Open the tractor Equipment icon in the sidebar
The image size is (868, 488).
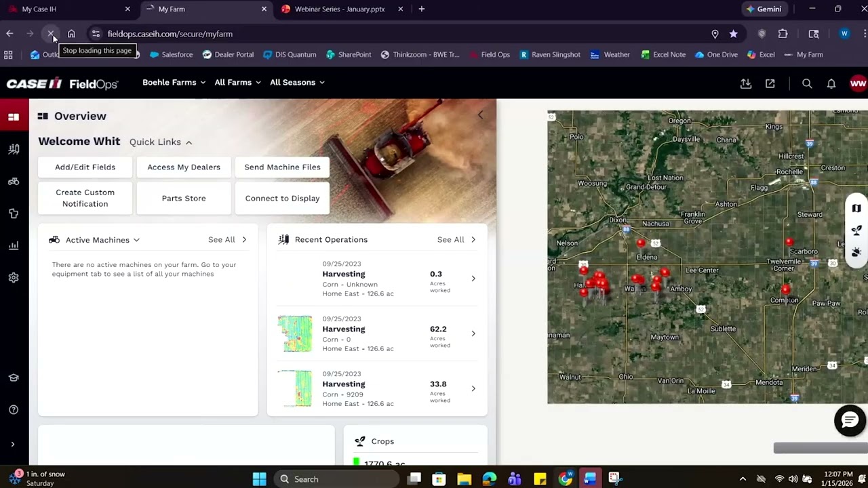[x=14, y=182]
